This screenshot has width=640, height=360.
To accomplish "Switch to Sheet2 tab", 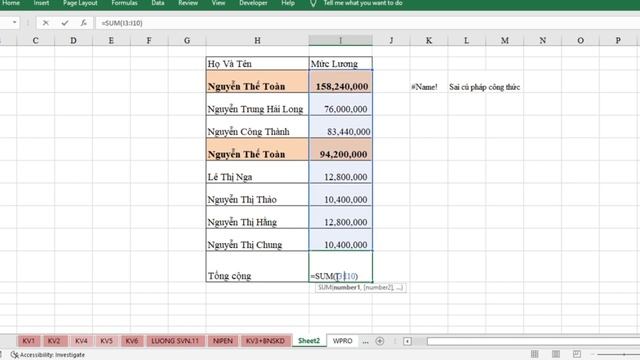I will [x=309, y=341].
